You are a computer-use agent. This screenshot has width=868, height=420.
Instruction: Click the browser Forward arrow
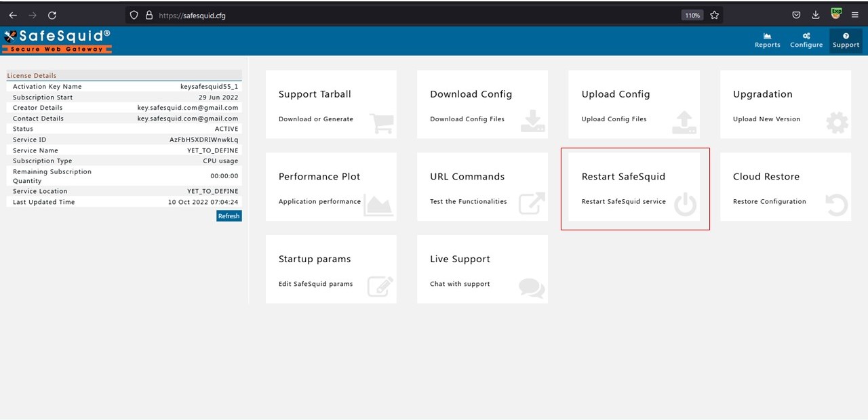(x=33, y=15)
